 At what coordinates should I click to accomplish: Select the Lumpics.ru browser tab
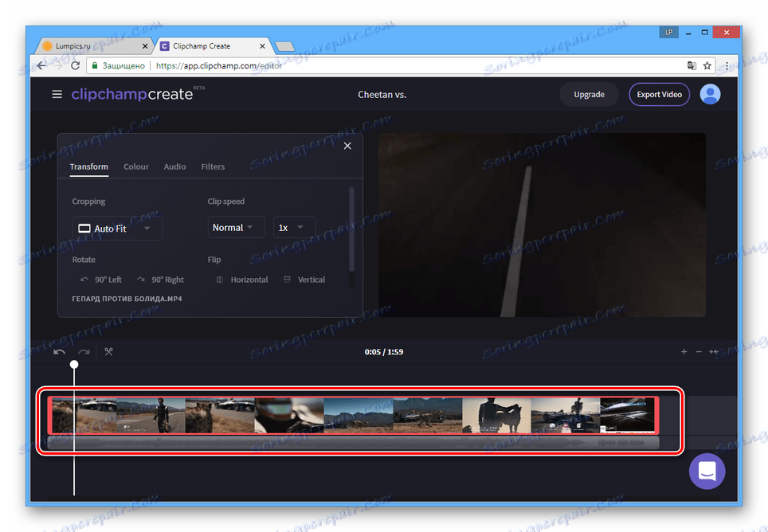tap(94, 46)
